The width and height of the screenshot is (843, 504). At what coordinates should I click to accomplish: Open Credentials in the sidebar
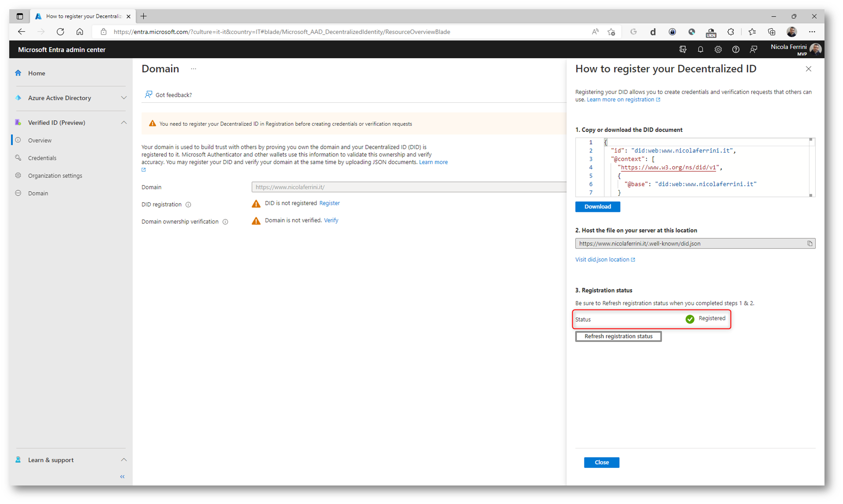pyautogui.click(x=42, y=158)
